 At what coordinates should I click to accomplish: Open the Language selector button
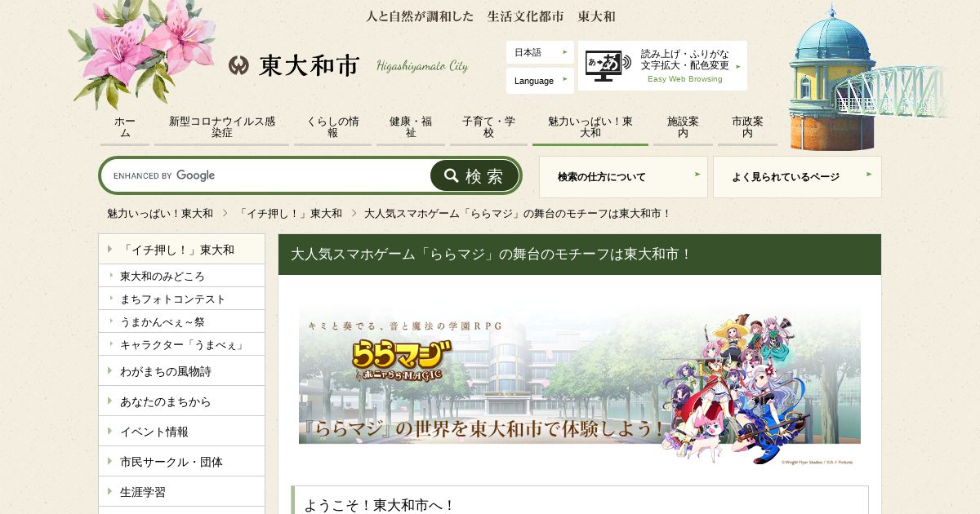tap(540, 81)
